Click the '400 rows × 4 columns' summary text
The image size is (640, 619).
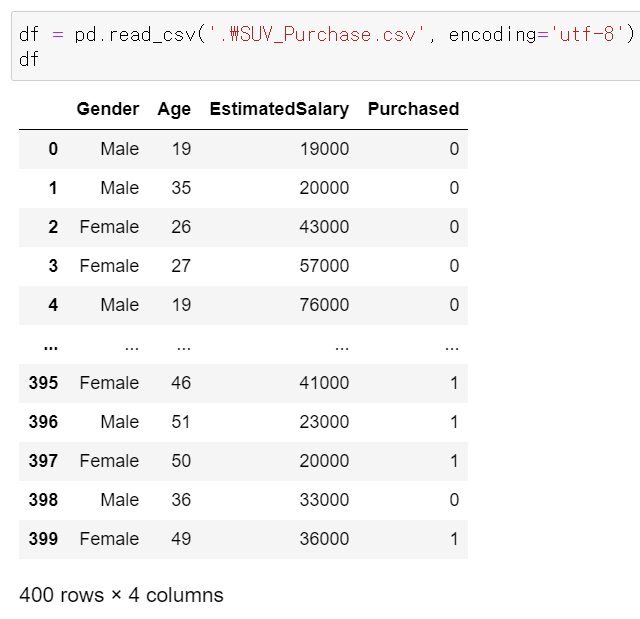coord(121,595)
